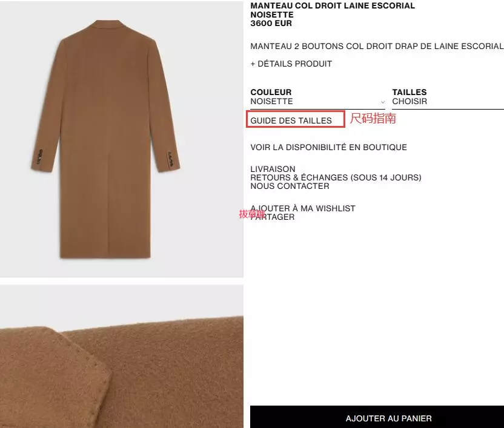
Task: Click Voir la disponibilité en boutique
Action: [x=328, y=147]
